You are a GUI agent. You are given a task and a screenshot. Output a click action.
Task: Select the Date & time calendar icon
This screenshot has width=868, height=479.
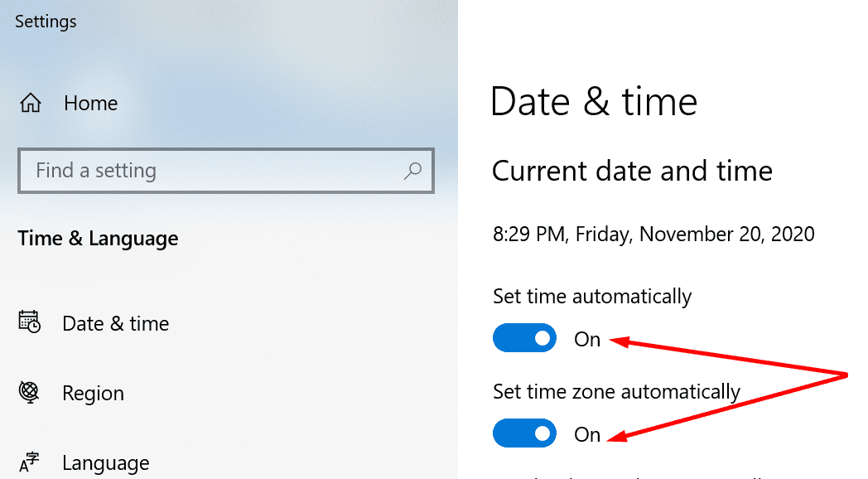click(29, 322)
